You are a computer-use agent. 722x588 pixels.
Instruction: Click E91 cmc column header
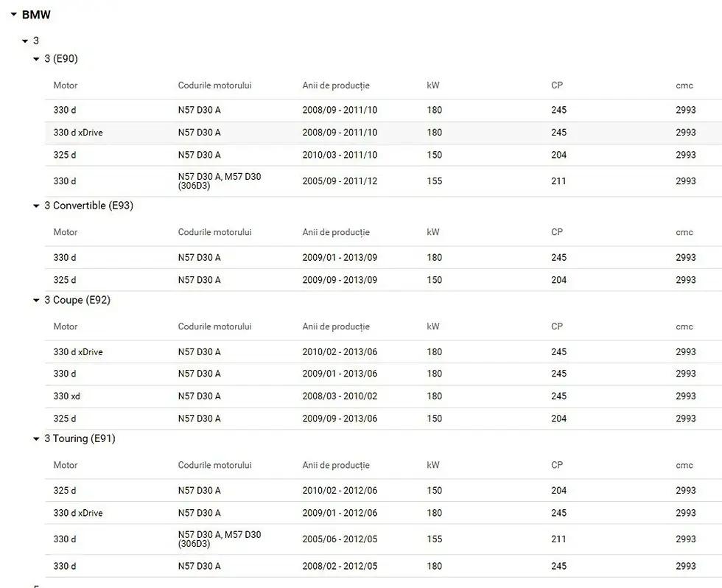[x=684, y=465]
